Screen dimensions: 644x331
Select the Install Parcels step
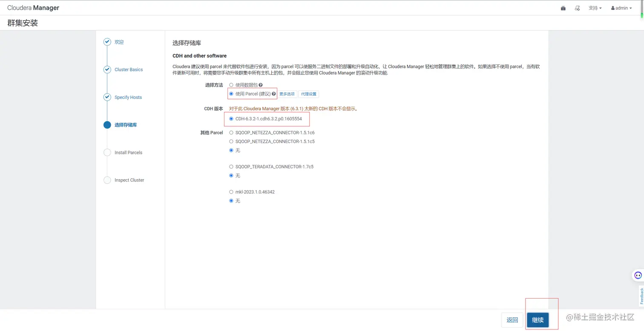click(128, 152)
